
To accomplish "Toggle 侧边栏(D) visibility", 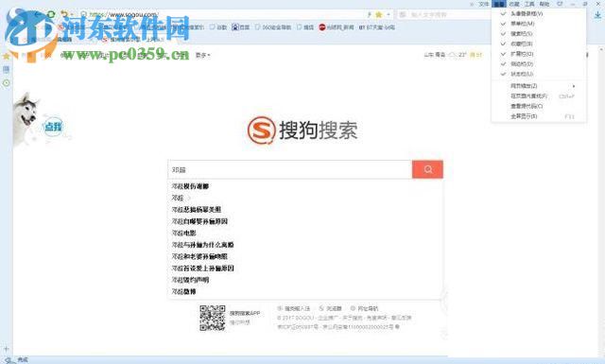I will 539,63.
